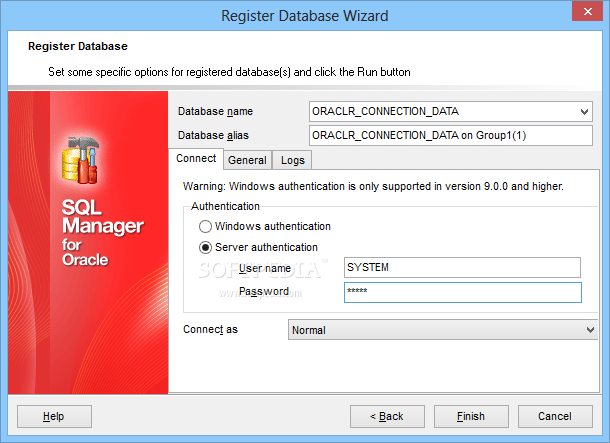
Task: Cancel the Register Database Wizard
Action: click(555, 416)
